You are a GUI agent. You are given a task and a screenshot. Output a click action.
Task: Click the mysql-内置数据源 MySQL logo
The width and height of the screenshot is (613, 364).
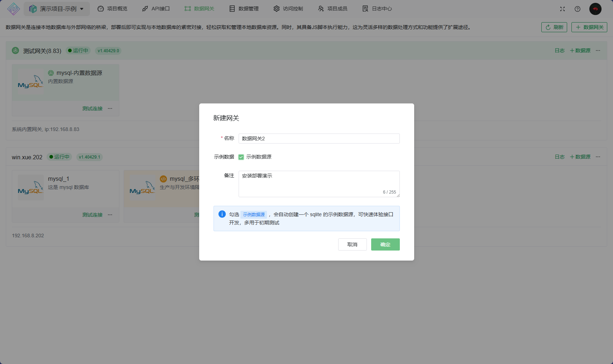(x=30, y=82)
